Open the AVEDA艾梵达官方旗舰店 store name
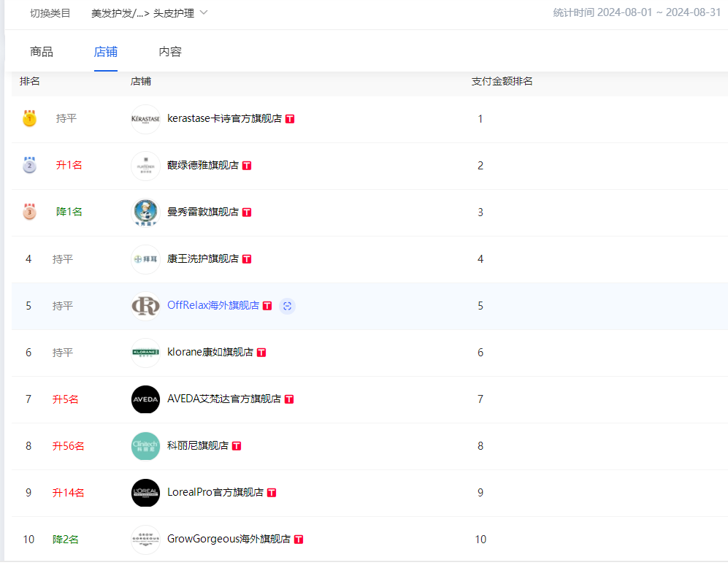 [224, 399]
